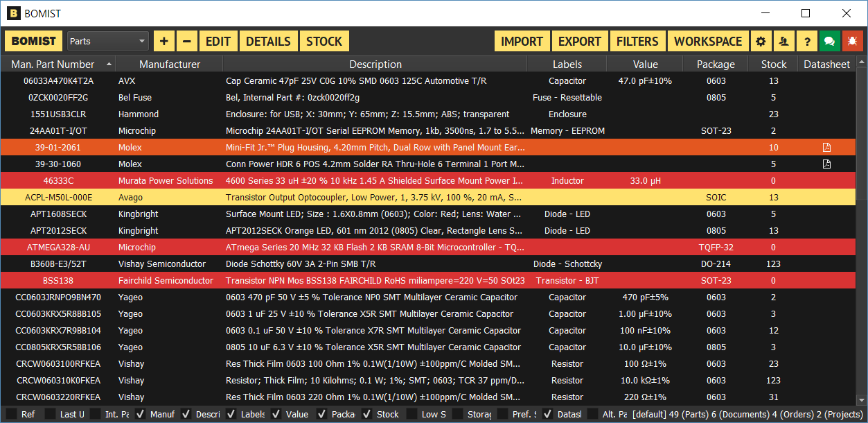Report a bug with the red bug icon

click(852, 41)
